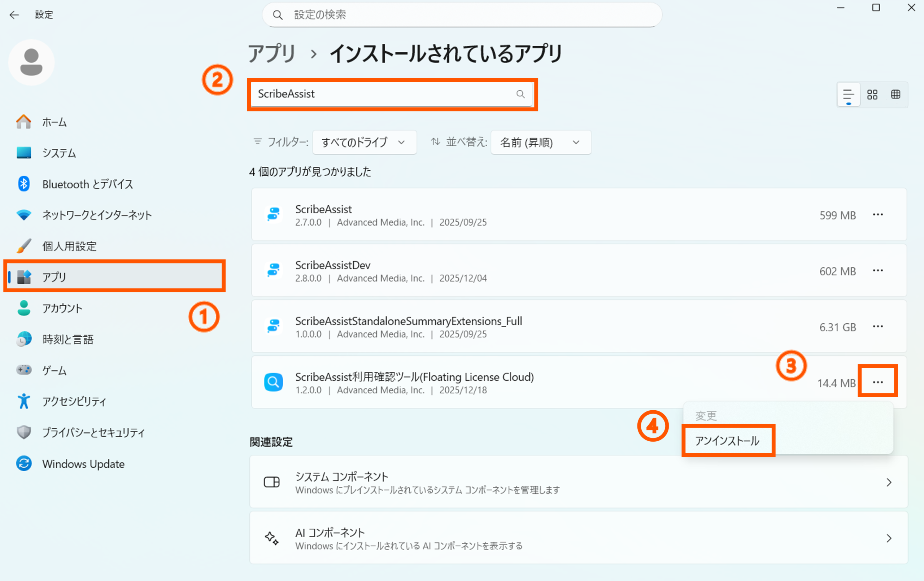Screen dimensions: 924x581
Task: Expand AI Components related setting
Action: click(x=578, y=538)
